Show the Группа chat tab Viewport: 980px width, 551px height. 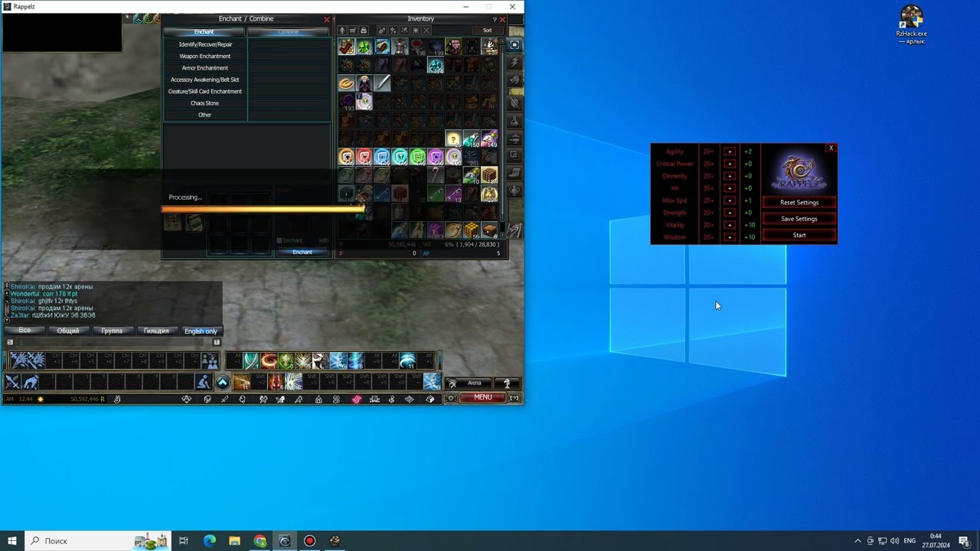click(x=112, y=331)
